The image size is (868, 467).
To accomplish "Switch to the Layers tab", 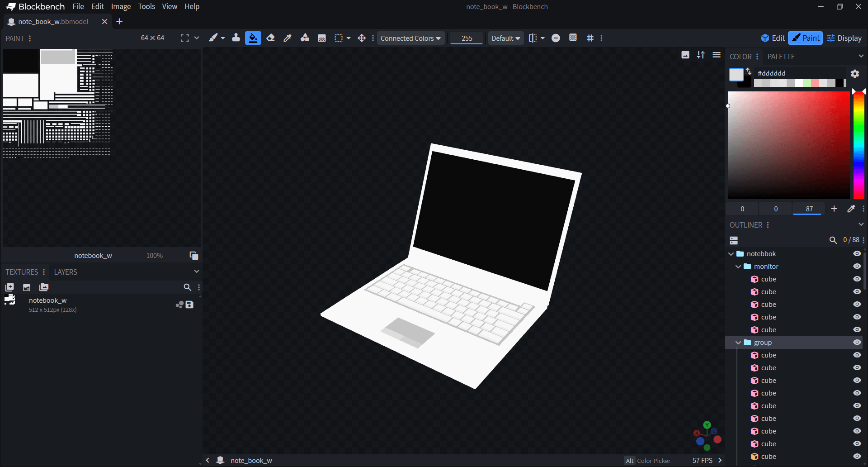I will 66,272.
